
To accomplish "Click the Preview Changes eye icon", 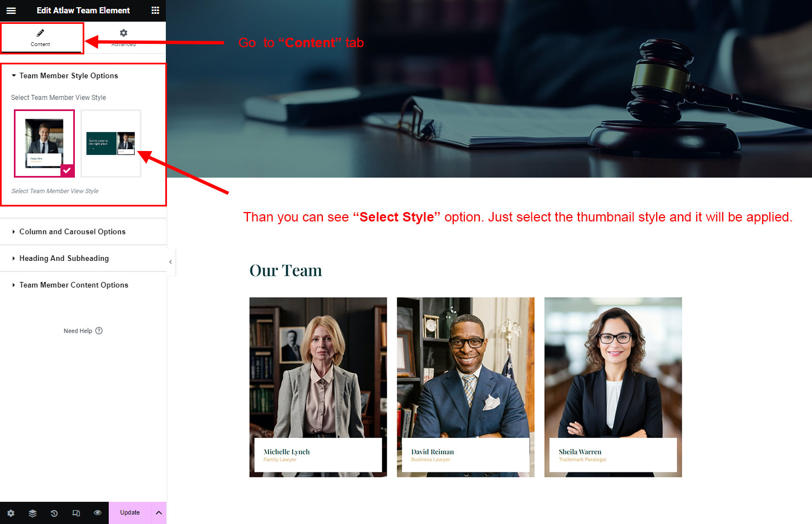I will point(98,513).
